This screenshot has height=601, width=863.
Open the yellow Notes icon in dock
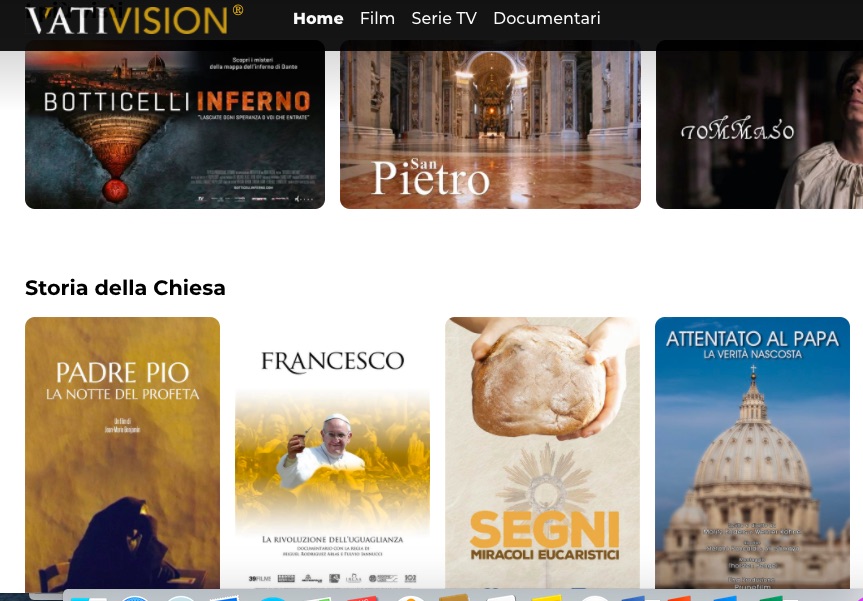pyautogui.click(x=547, y=598)
